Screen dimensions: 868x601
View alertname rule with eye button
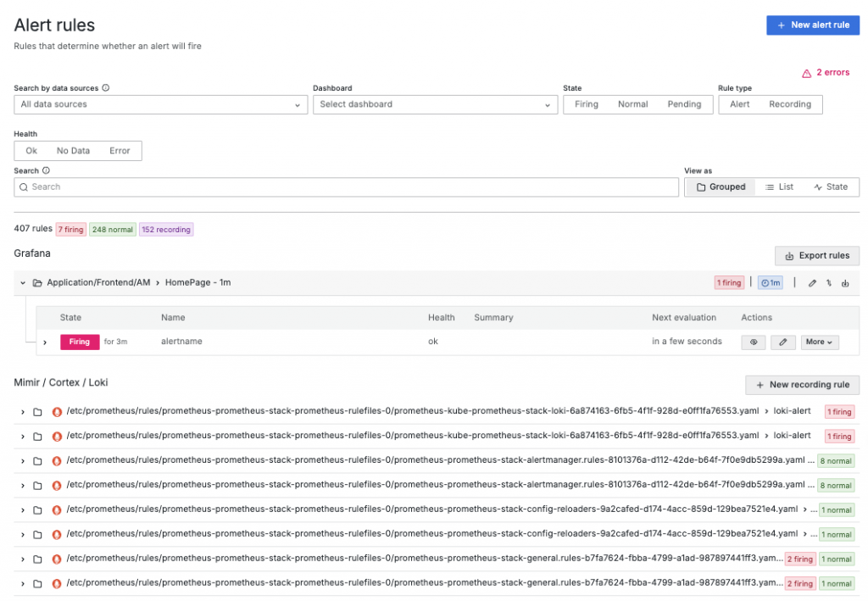coord(754,342)
